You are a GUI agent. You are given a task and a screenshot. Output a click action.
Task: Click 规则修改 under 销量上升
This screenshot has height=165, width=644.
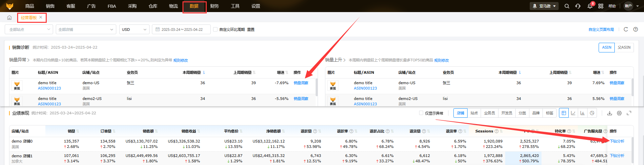coord(441,60)
